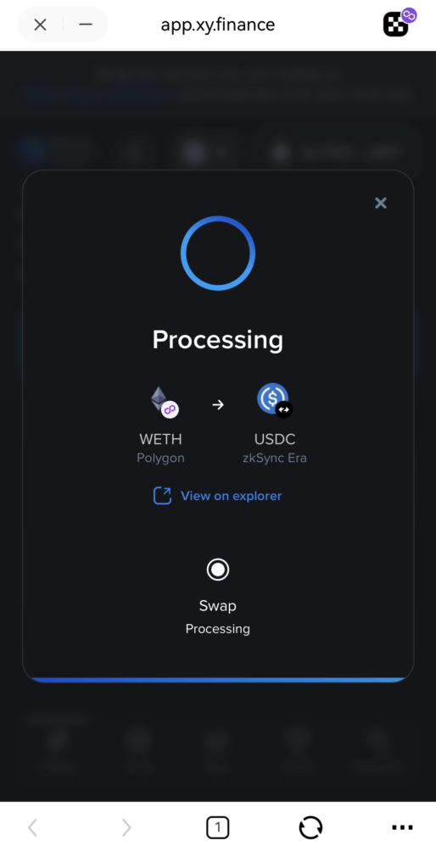This screenshot has width=436, height=868.
Task: Open the OKX wallet icon in header
Action: (x=397, y=25)
